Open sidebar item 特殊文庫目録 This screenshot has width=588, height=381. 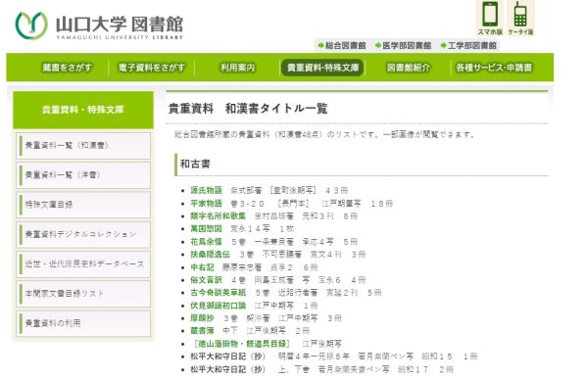pyautogui.click(x=83, y=205)
